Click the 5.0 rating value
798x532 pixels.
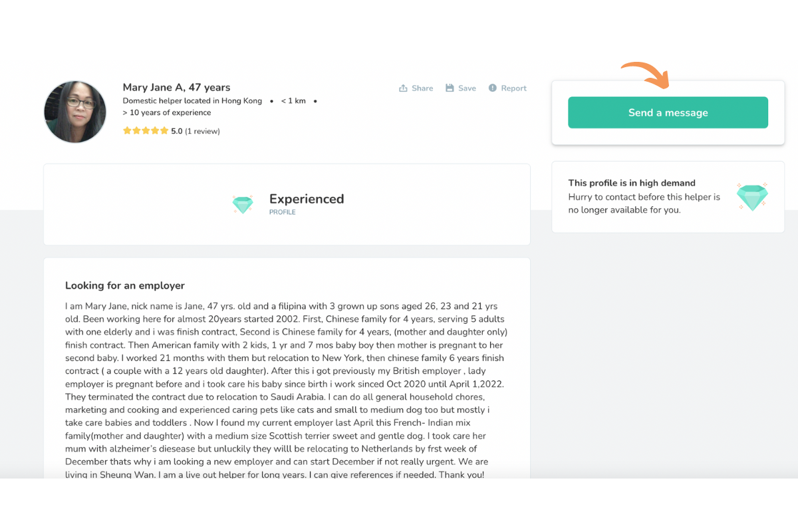176,131
